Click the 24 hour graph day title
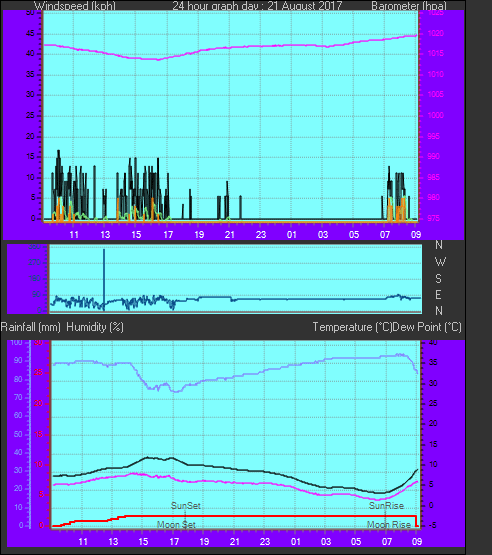 [257, 5]
